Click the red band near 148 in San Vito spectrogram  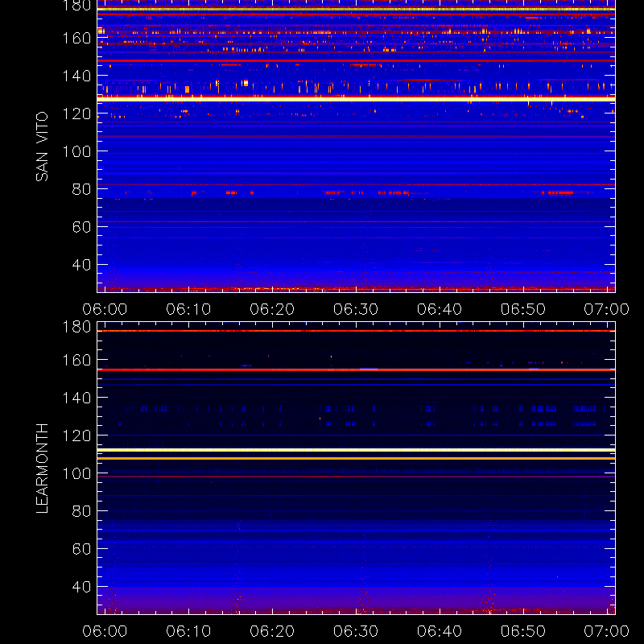(x=356, y=61)
